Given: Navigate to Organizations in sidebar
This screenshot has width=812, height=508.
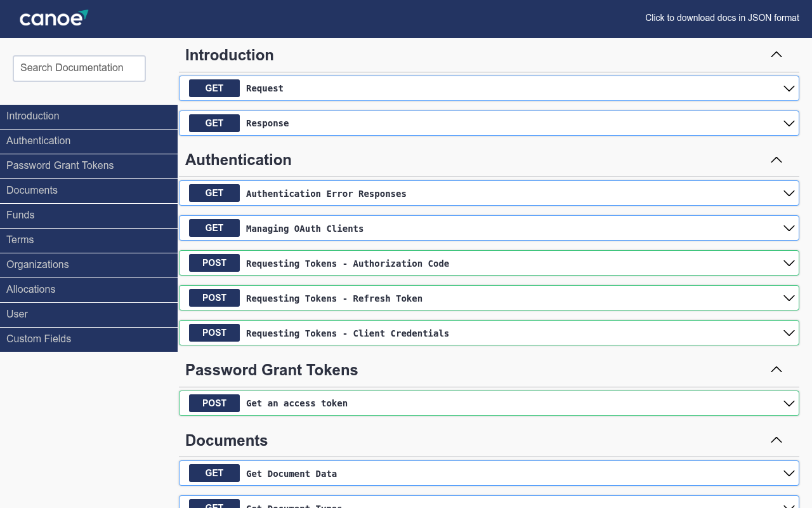Looking at the screenshot, I should point(89,265).
